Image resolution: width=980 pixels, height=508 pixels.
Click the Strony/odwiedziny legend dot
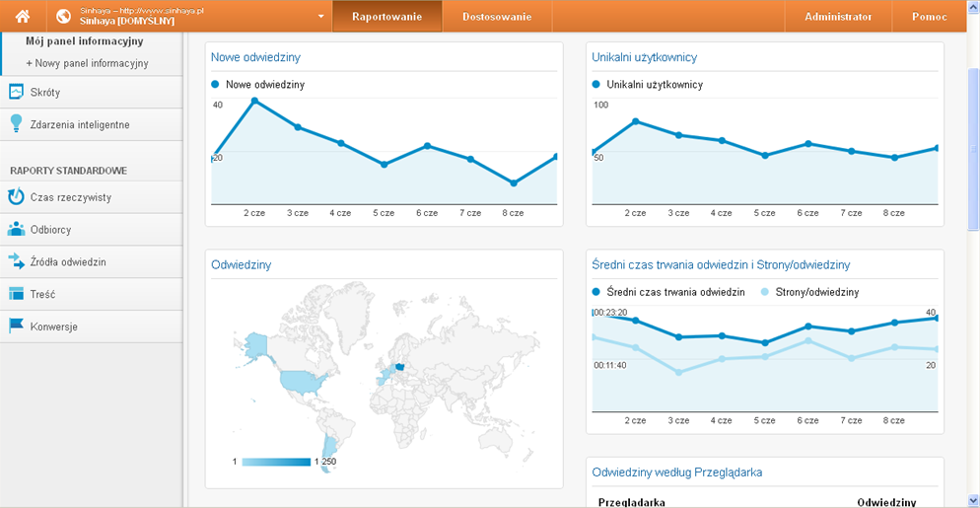[x=766, y=292]
